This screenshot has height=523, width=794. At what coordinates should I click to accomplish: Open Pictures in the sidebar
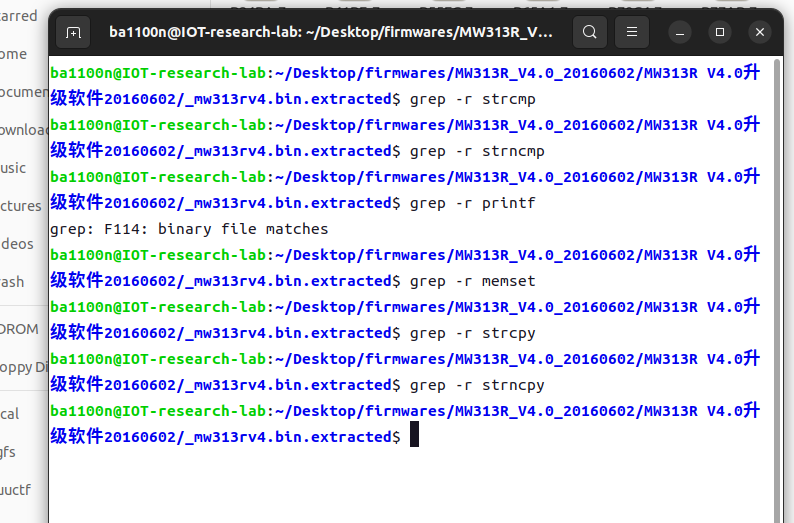click(21, 206)
